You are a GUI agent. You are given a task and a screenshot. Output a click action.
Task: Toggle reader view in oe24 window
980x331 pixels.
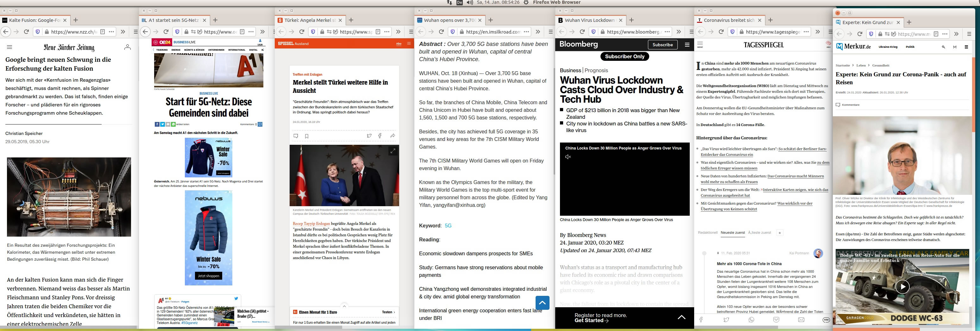(242, 32)
